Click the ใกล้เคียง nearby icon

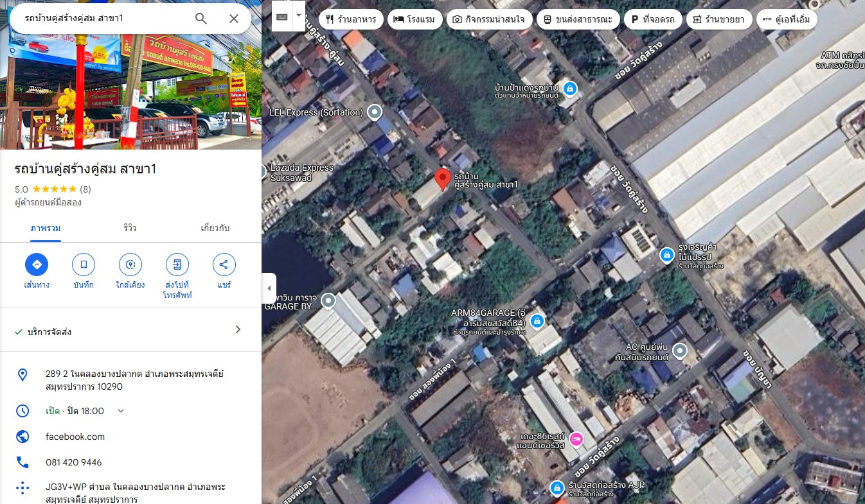click(130, 265)
